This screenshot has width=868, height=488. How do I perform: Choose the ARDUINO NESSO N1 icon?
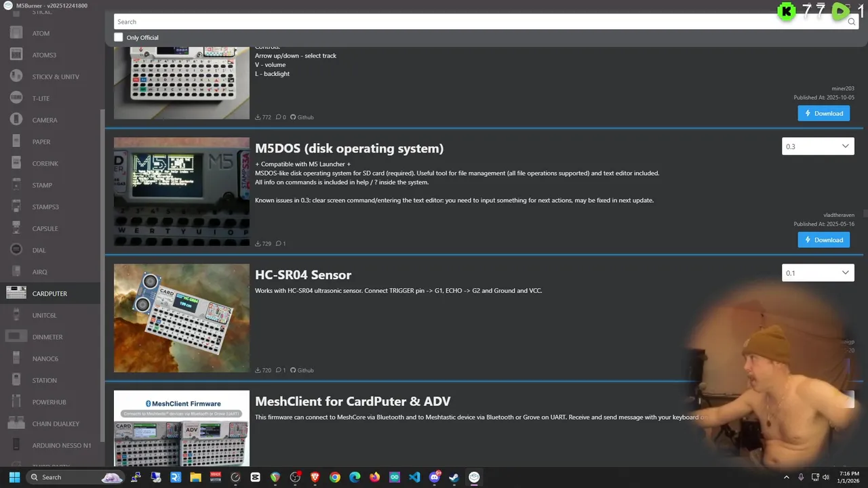click(16, 445)
